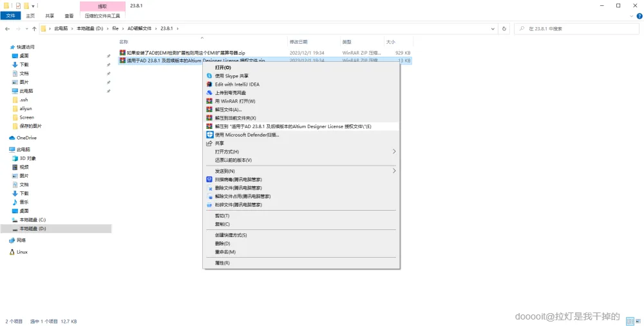Switch to the 查看 ribbon tab
644x326 pixels.
[69, 15]
